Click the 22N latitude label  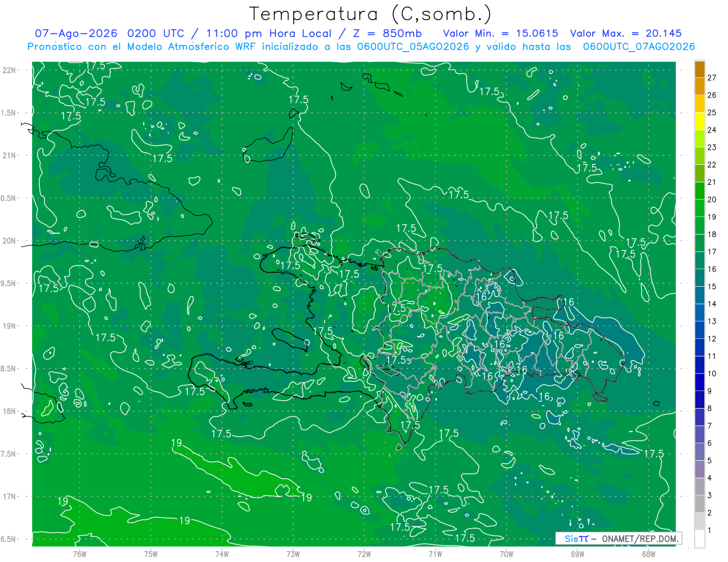(10, 70)
